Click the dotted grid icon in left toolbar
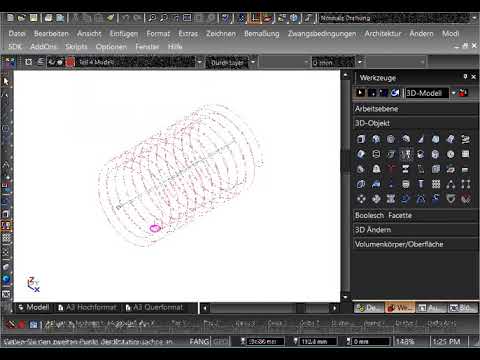The image size is (480, 360). click(x=6, y=238)
